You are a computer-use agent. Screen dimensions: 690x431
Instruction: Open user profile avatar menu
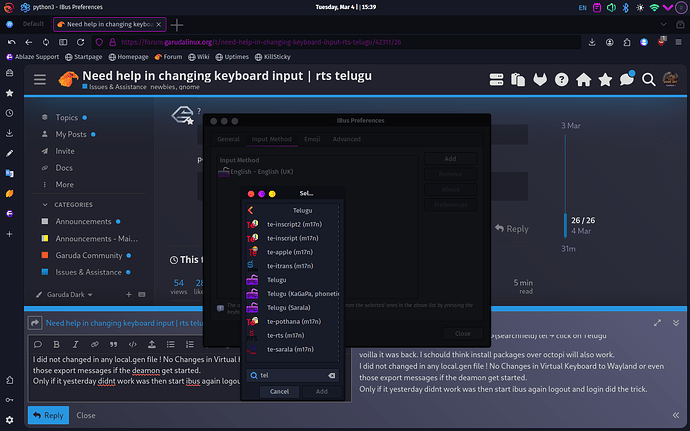670,79
